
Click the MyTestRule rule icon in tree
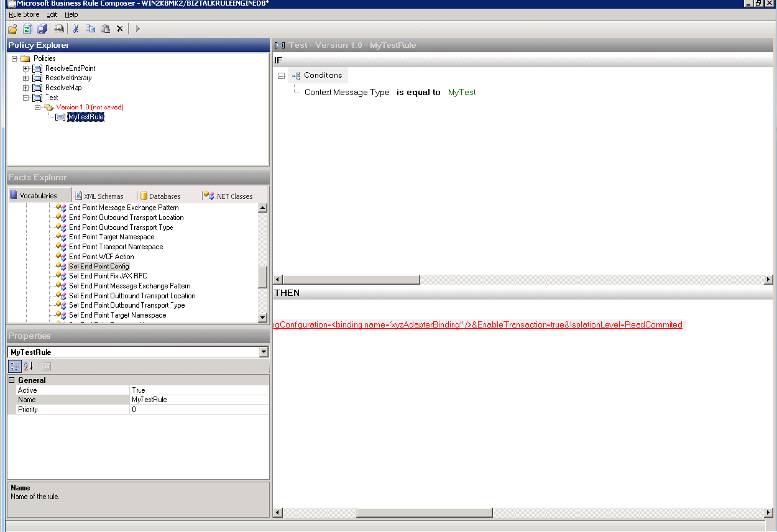(60, 117)
